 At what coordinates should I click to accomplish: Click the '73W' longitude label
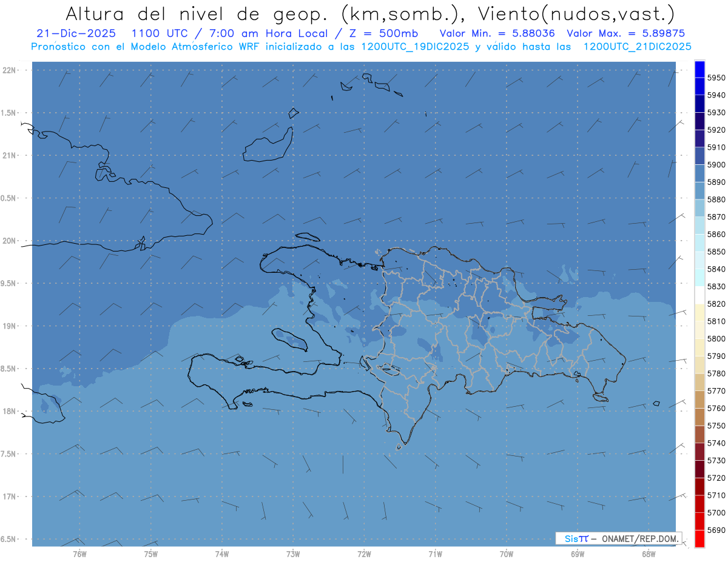coord(293,554)
